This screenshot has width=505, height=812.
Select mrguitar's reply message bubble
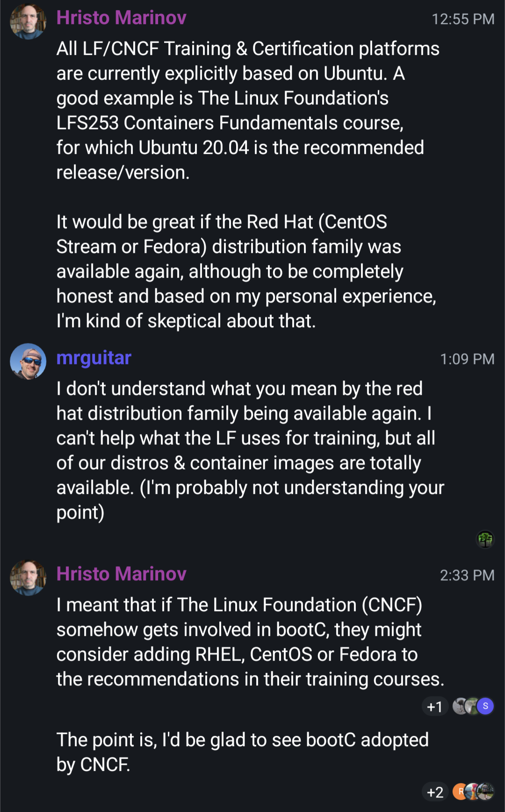250,450
